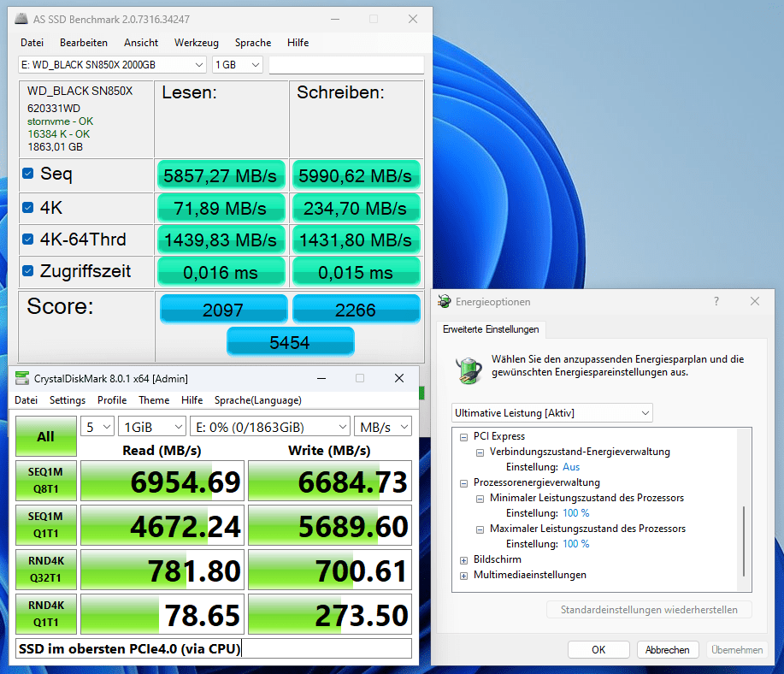Click the AS SSD Benchmark title bar drive icon
Image resolution: width=784 pixels, height=674 pixels.
[x=21, y=19]
